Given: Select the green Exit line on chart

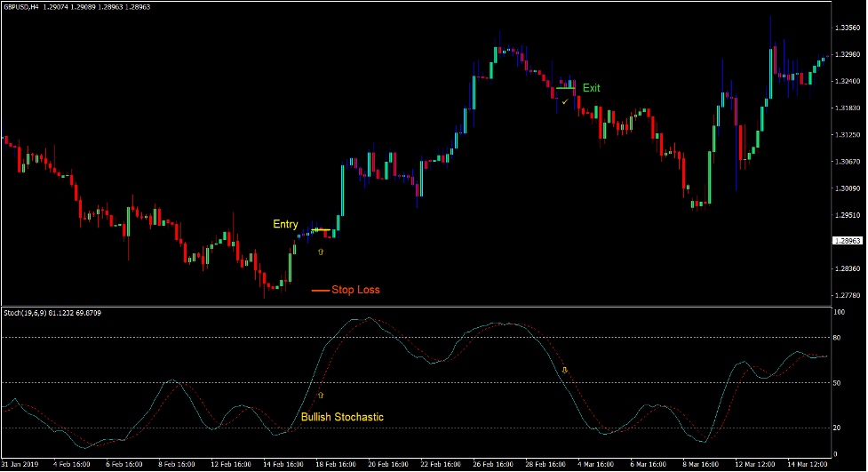Looking at the screenshot, I should (565, 88).
